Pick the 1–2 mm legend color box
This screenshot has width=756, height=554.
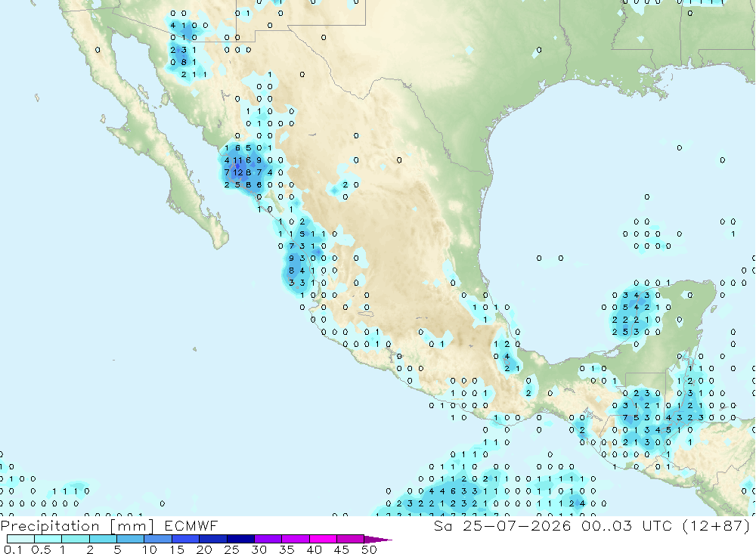pyautogui.click(x=75, y=539)
